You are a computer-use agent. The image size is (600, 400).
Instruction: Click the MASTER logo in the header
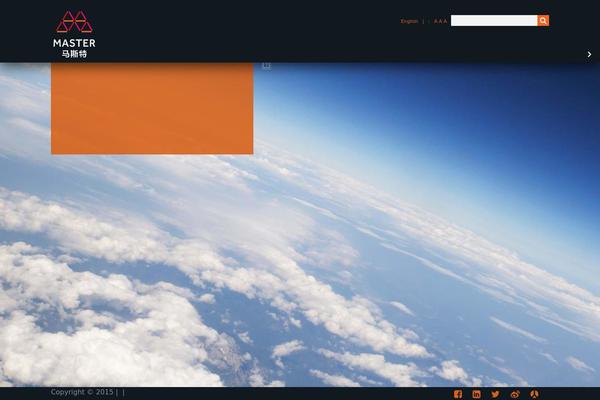click(x=74, y=34)
